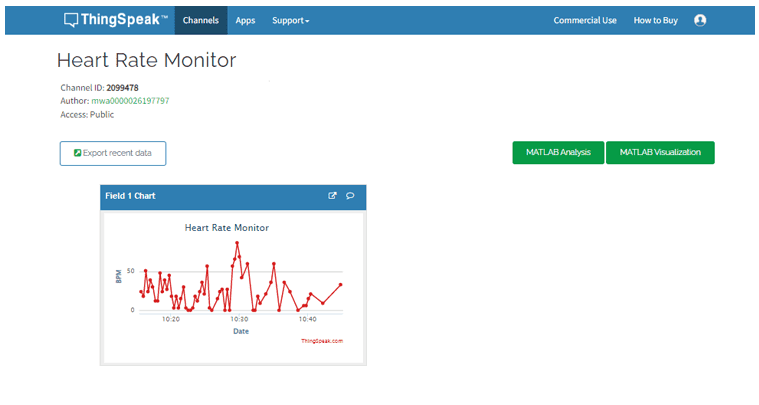Click author link mwa0000026197797

[x=130, y=101]
